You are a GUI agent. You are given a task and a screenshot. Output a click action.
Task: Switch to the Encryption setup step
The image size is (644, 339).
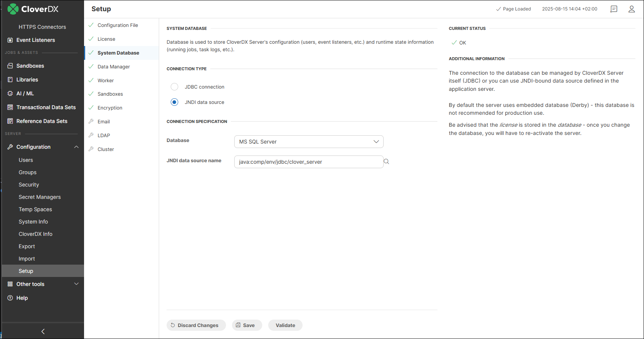[110, 108]
